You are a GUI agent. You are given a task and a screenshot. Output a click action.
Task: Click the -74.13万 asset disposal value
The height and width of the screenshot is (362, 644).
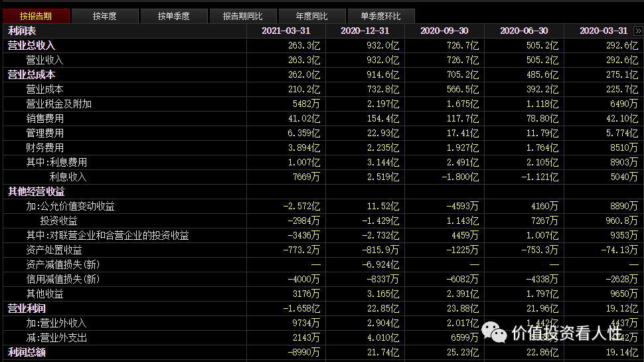pyautogui.click(x=620, y=250)
